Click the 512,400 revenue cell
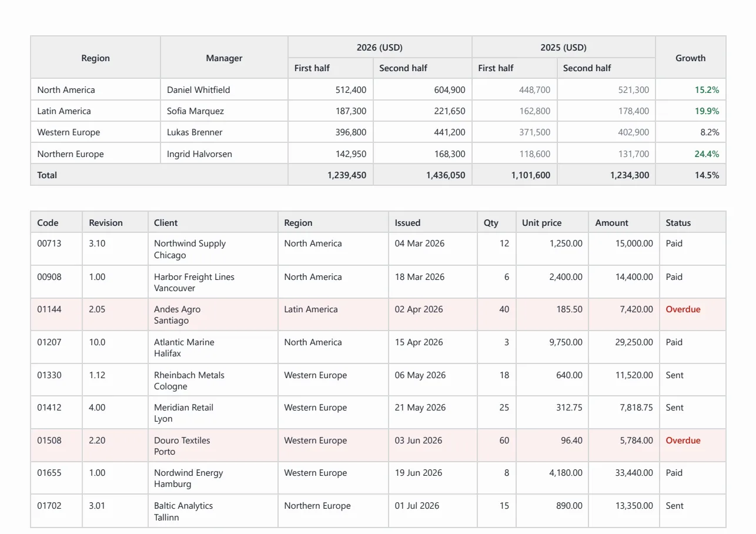 point(330,89)
